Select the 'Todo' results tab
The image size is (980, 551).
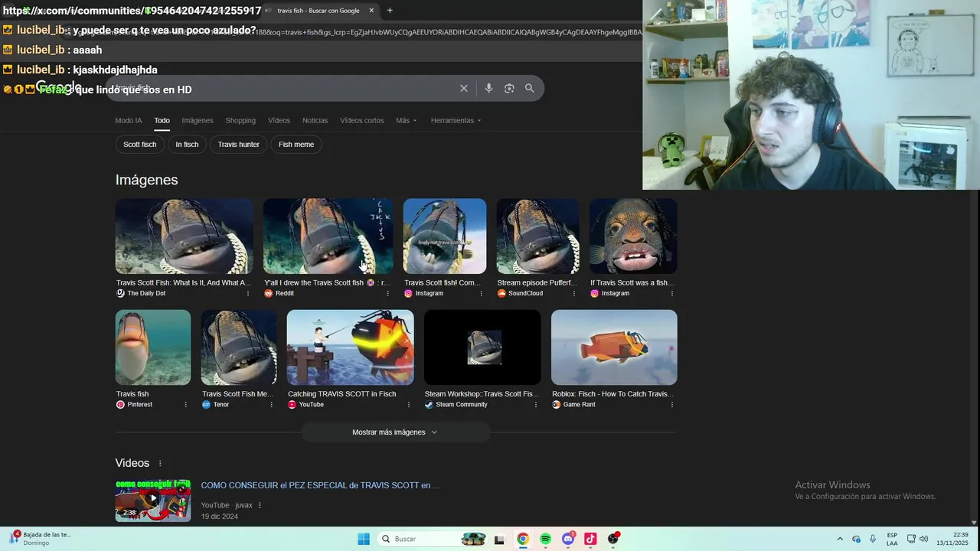[x=162, y=121]
